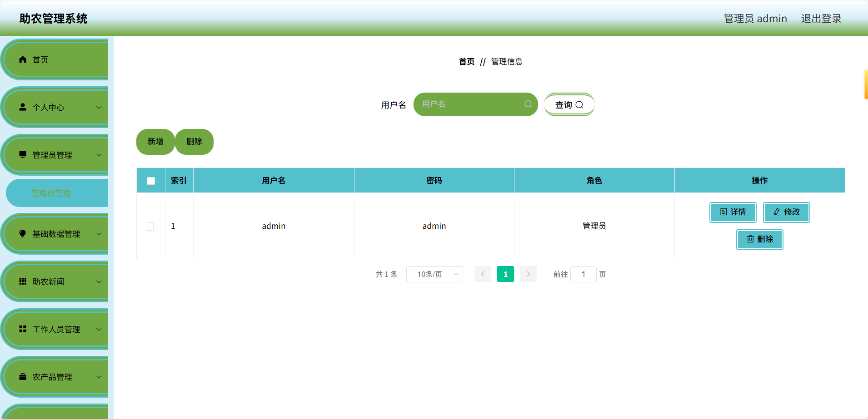The width and height of the screenshot is (868, 419).
Task: Go to previous page arrow
Action: 483,274
